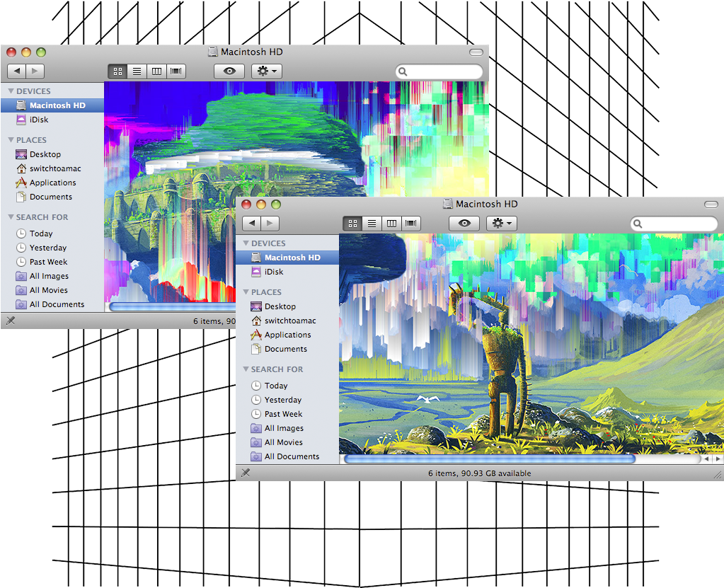Image resolution: width=724 pixels, height=588 pixels.
Task: Click back window Macintosh HD title icon
Action: click(x=212, y=51)
